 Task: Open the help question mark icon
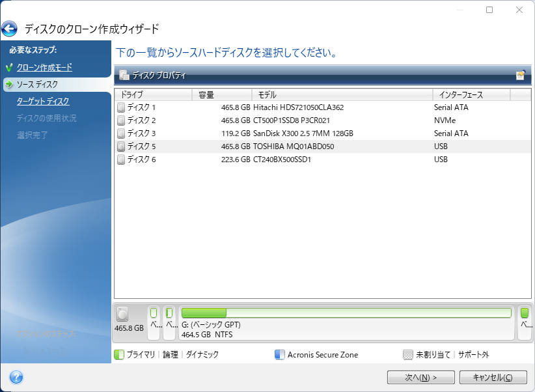[x=16, y=377]
